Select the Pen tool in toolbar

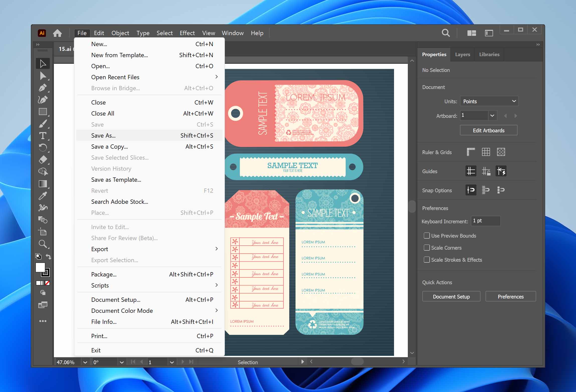(42, 88)
